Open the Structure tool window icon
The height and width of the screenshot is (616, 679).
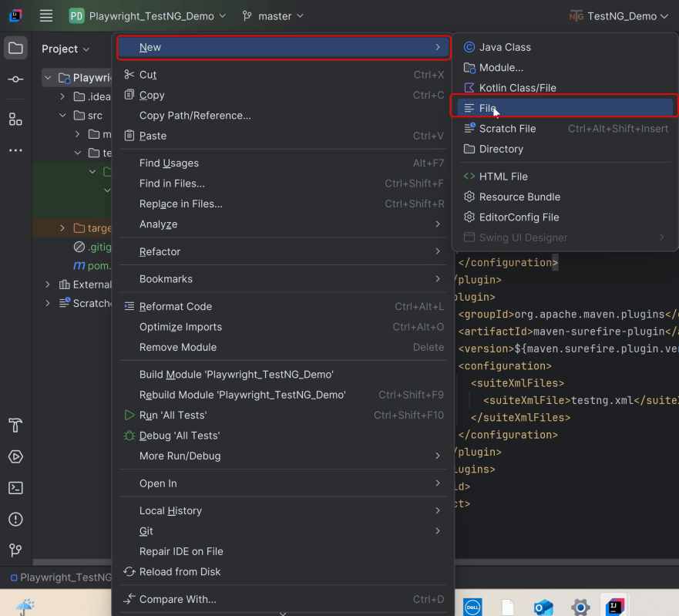pos(15,119)
